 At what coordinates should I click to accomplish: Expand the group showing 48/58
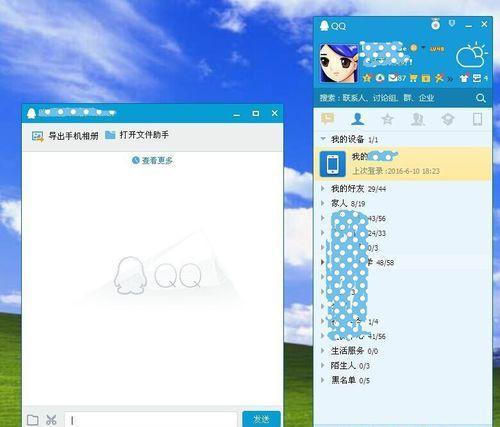(323, 262)
